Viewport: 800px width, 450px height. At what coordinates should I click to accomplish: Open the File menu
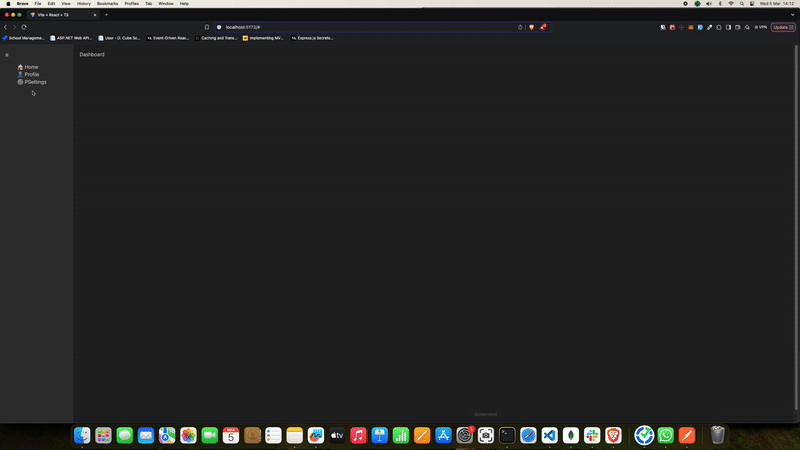(x=38, y=4)
